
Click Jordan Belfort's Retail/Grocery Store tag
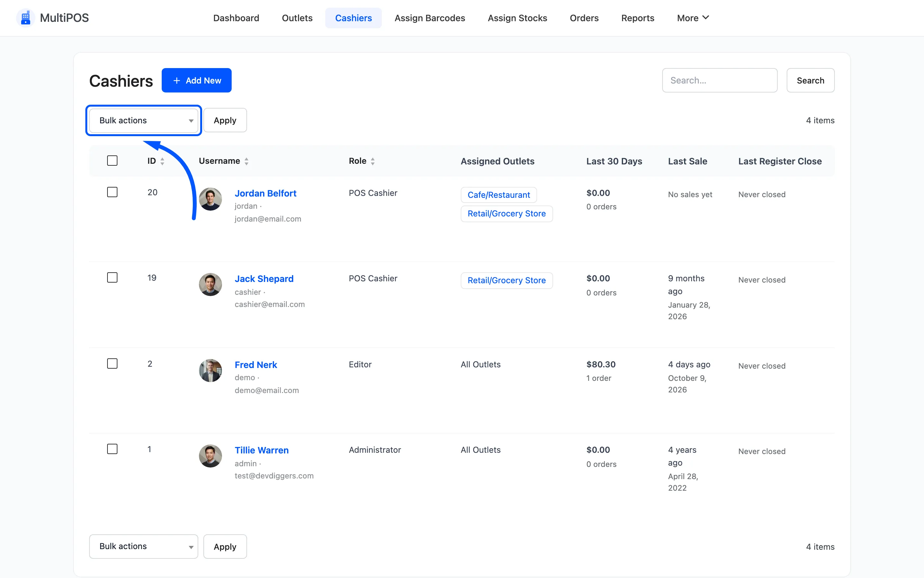coord(507,214)
